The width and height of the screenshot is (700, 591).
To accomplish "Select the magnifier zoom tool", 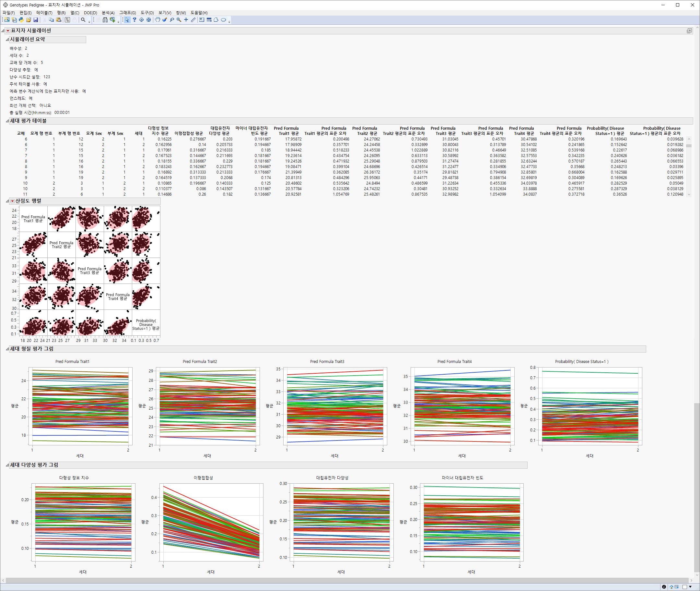I will coord(179,20).
